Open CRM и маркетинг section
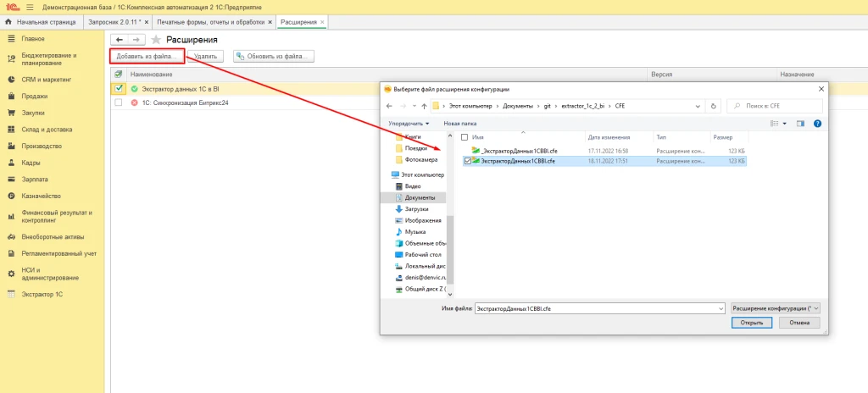 tap(46, 80)
